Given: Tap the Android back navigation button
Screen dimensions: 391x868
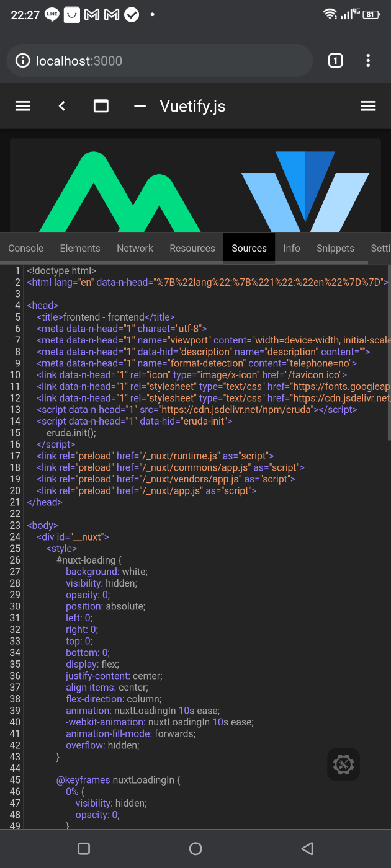Looking at the screenshot, I should click(x=307, y=848).
